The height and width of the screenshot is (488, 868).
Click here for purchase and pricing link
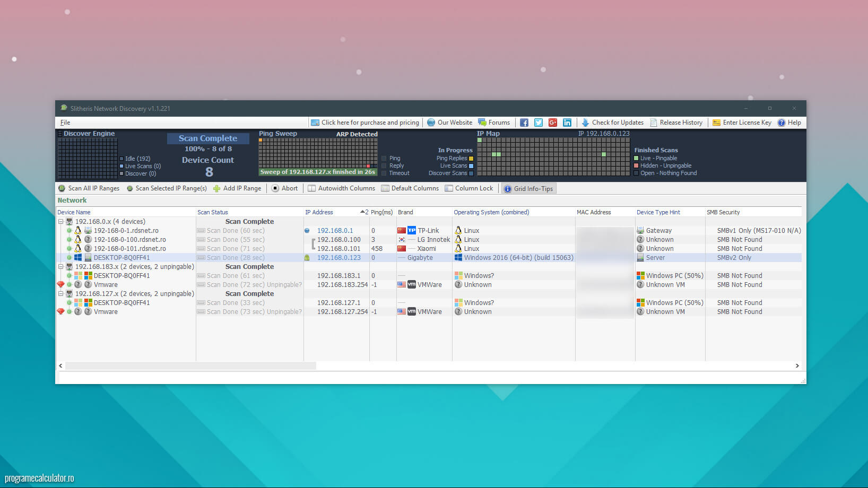coord(365,123)
